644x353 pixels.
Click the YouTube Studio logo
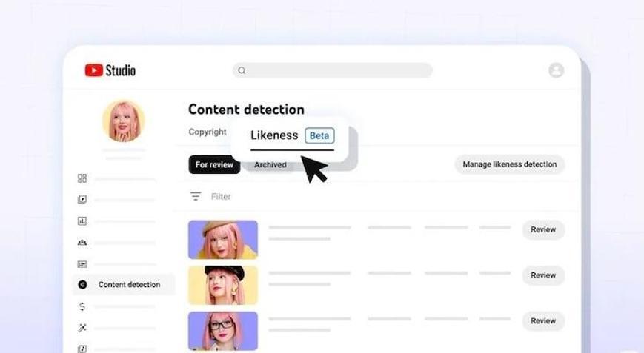pyautogui.click(x=110, y=70)
